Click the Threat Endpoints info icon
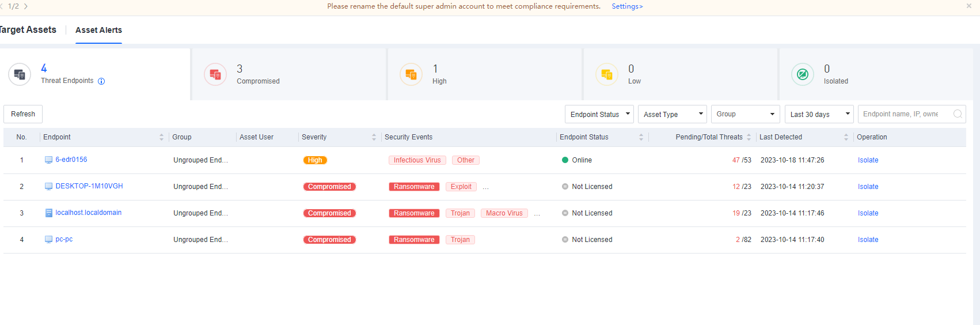This screenshot has width=980, height=325. pyautogui.click(x=101, y=81)
